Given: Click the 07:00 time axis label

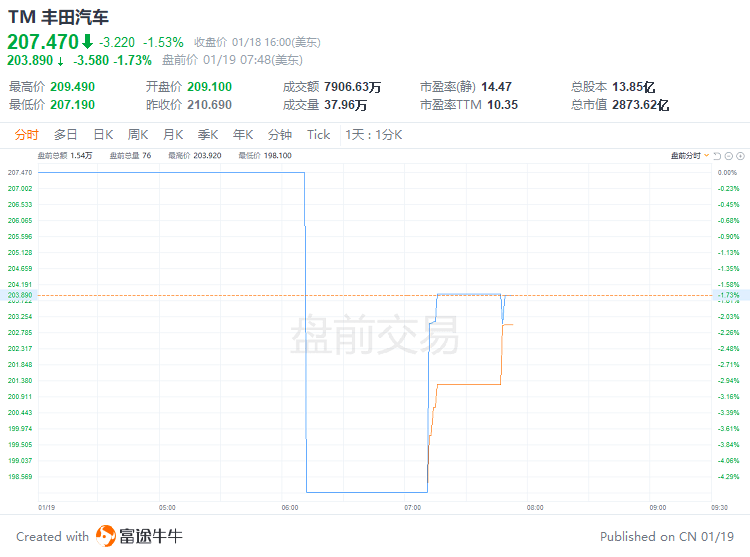Looking at the screenshot, I should 412,507.
